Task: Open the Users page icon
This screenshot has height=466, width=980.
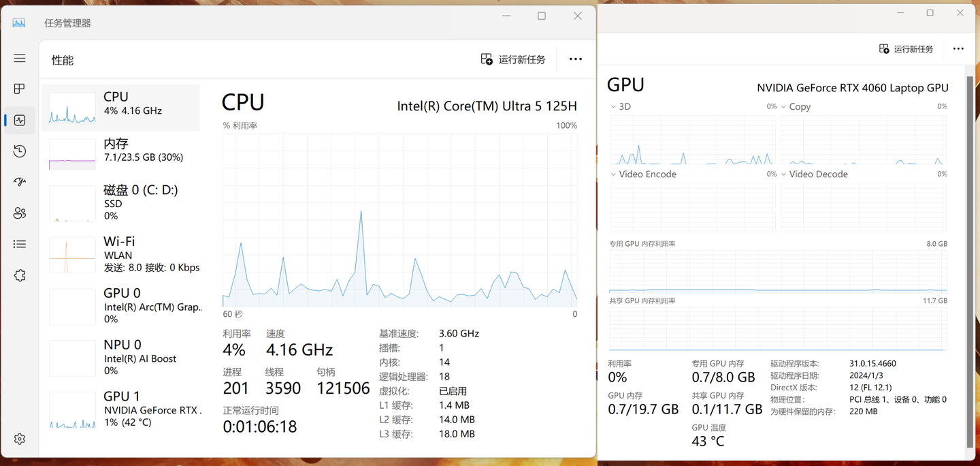Action: (x=20, y=213)
